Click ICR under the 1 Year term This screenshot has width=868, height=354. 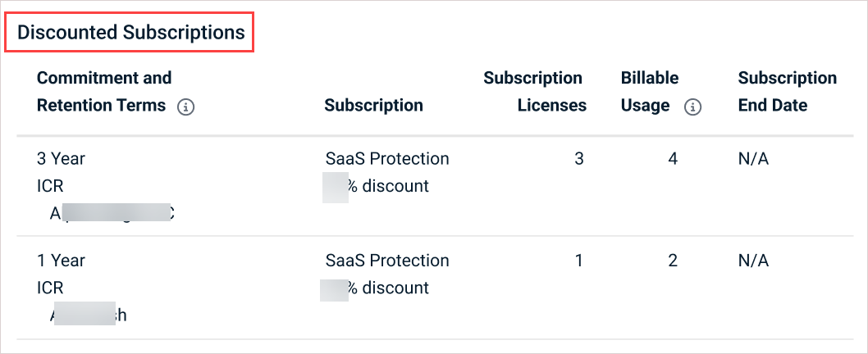pyautogui.click(x=50, y=288)
